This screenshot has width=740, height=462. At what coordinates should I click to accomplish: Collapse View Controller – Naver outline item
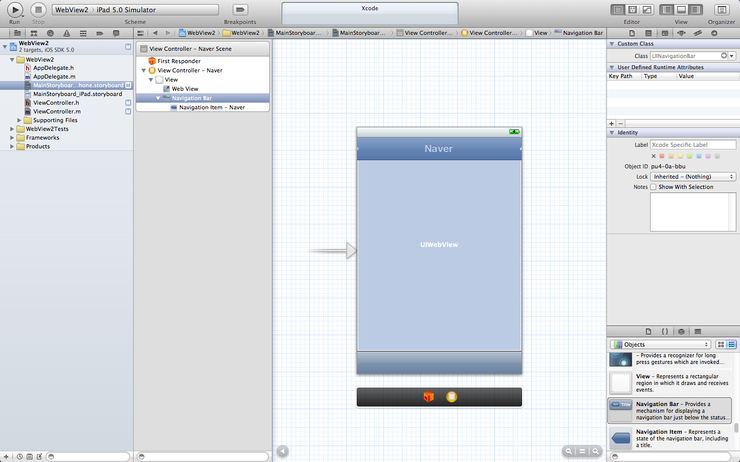pos(144,70)
